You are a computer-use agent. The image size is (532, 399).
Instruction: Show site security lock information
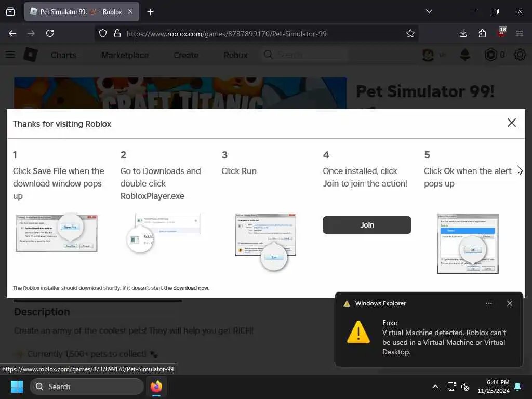(117, 34)
